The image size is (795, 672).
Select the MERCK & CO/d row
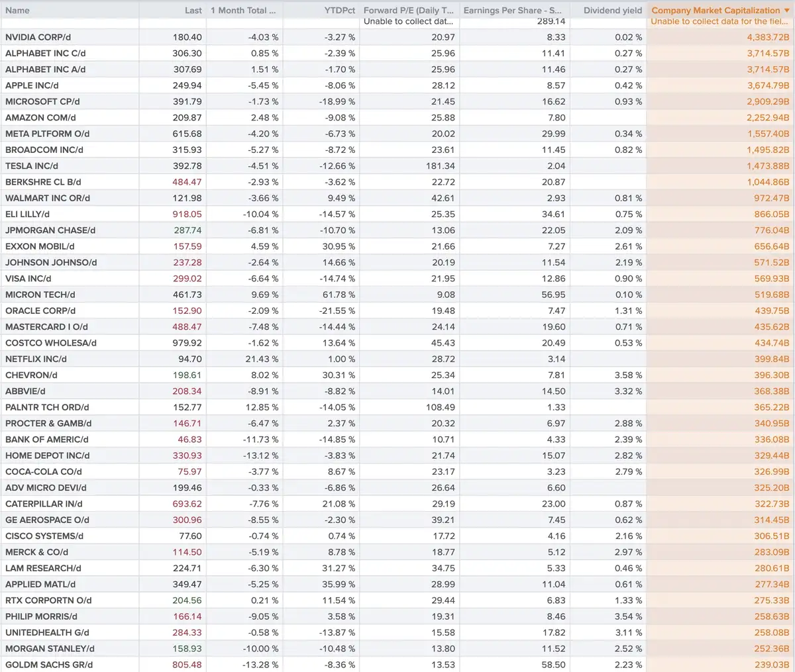[x=397, y=552]
